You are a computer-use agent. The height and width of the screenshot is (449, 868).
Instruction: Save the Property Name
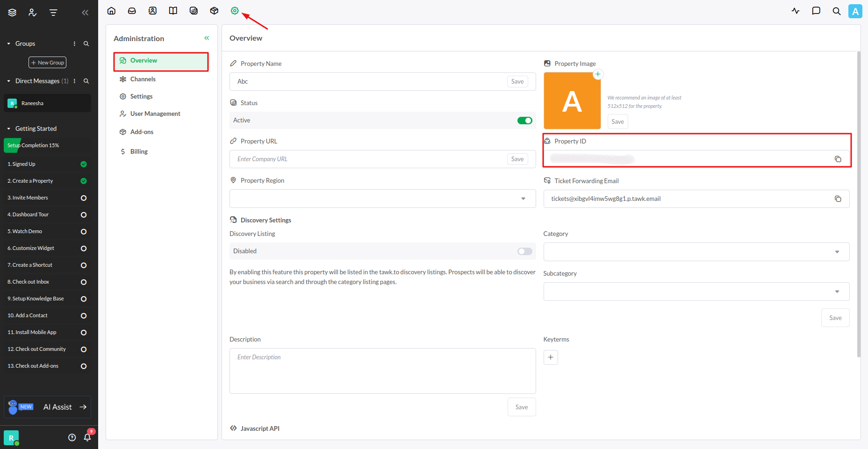click(x=517, y=82)
